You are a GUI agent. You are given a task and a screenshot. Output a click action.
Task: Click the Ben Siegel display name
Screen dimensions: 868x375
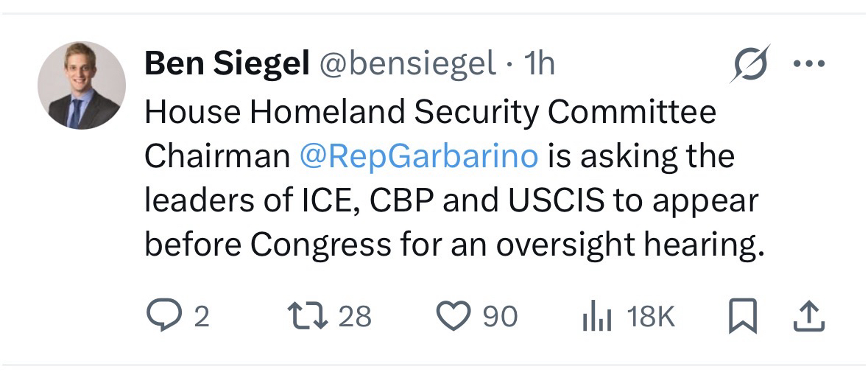(x=226, y=65)
